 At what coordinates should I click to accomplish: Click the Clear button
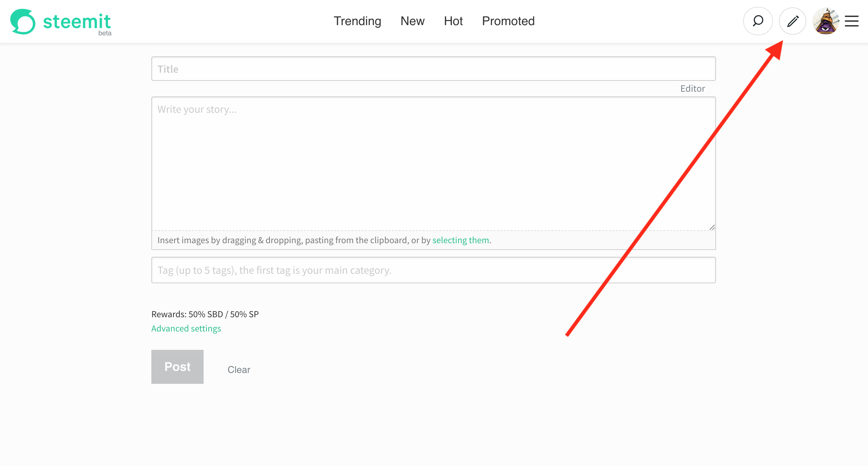pyautogui.click(x=239, y=370)
